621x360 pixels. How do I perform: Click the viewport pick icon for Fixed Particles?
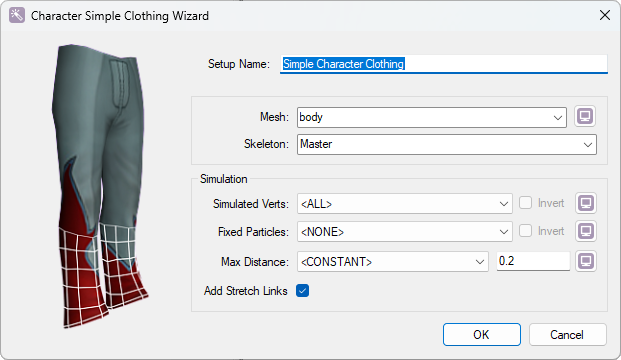(586, 231)
